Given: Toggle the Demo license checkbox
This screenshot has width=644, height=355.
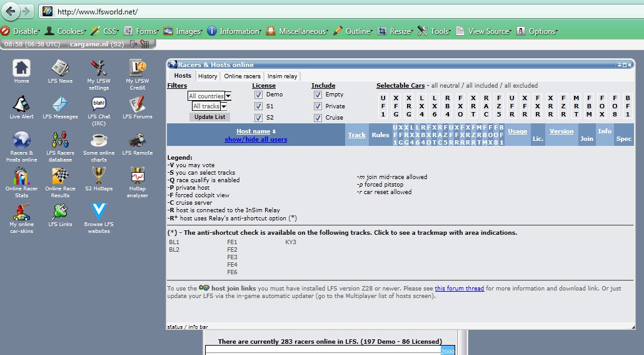Looking at the screenshot, I should click(x=258, y=95).
